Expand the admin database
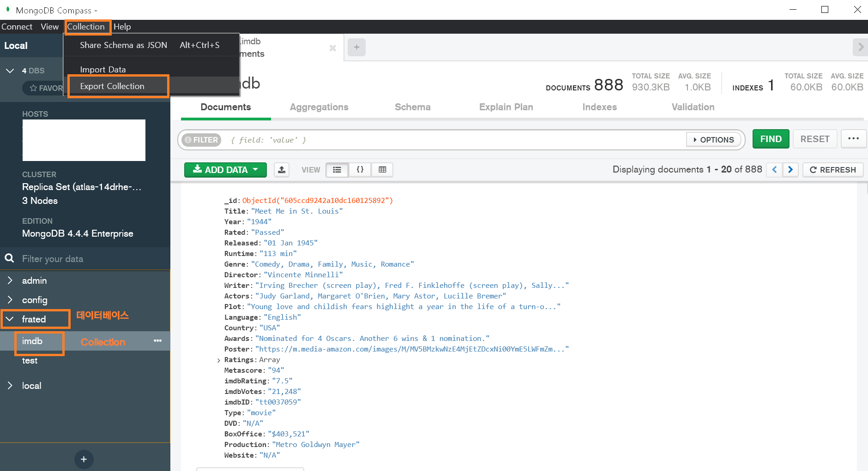The width and height of the screenshot is (868, 471). (10, 280)
